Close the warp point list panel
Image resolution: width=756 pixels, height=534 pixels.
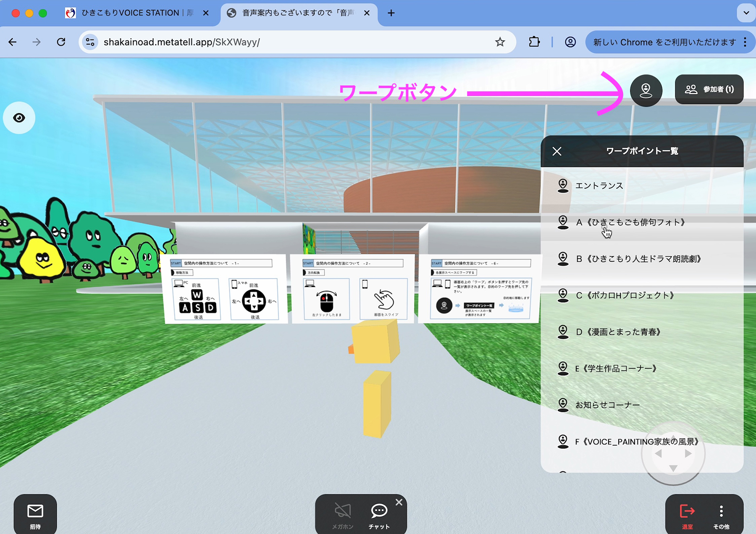[557, 151]
